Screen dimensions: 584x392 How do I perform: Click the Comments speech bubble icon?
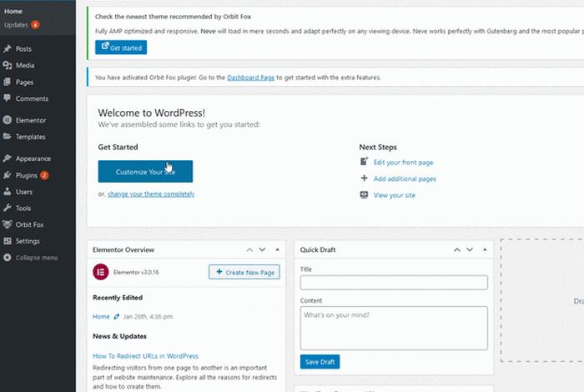click(x=7, y=98)
